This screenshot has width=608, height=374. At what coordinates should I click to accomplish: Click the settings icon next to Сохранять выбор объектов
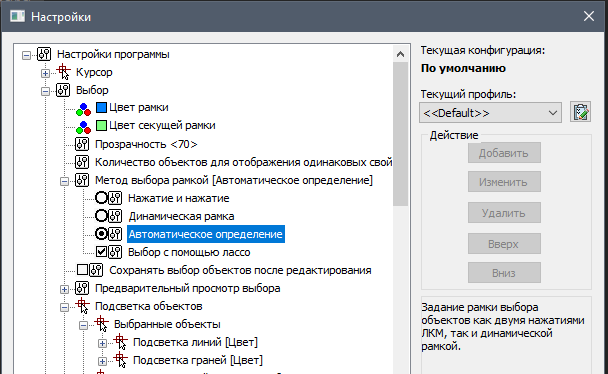[96, 270]
